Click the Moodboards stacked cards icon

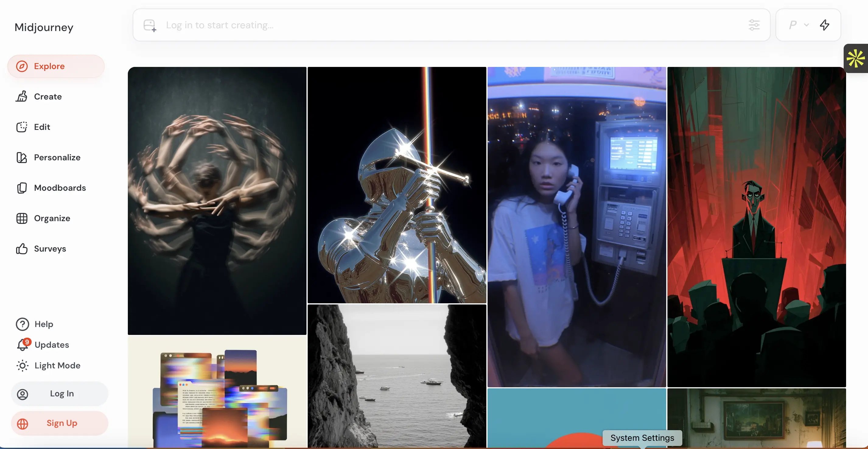point(22,188)
